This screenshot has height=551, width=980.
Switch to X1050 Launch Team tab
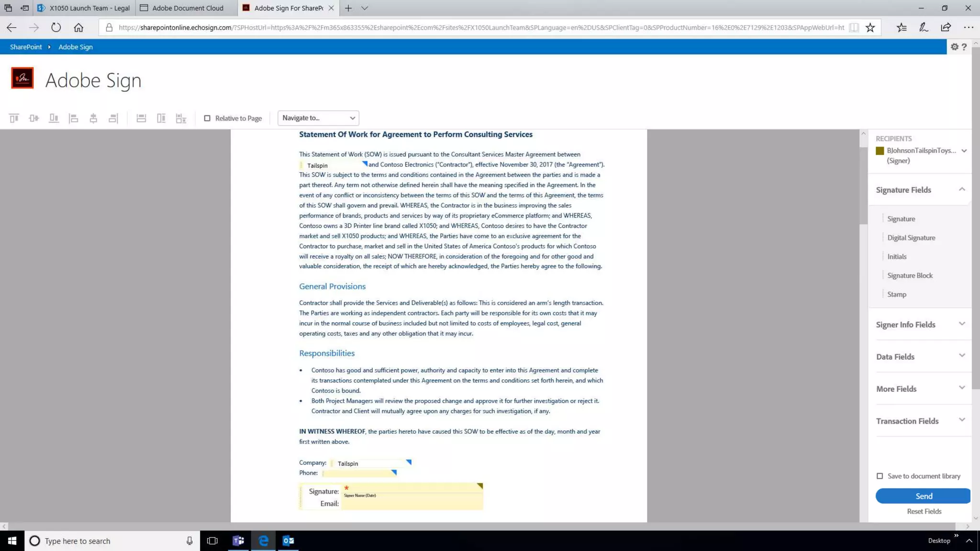pos(85,8)
